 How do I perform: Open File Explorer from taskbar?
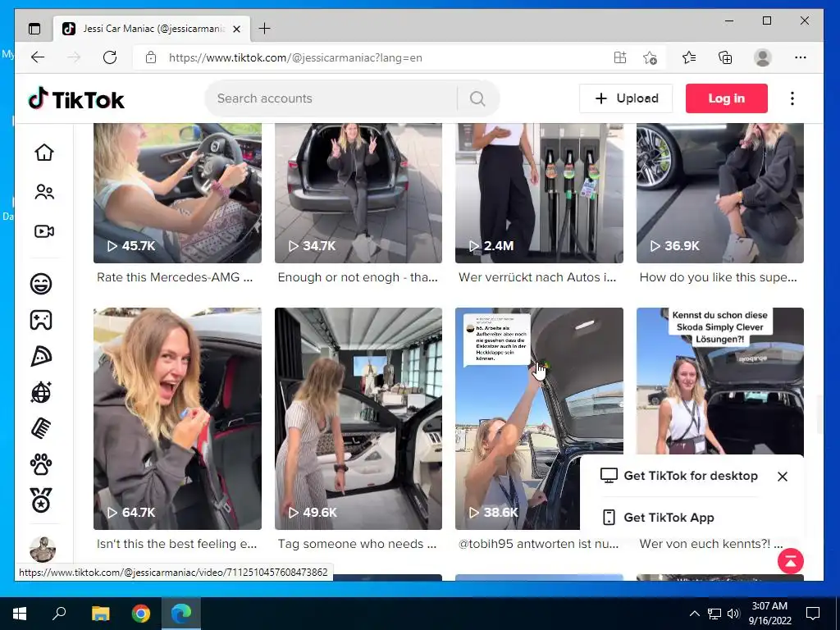pyautogui.click(x=100, y=614)
